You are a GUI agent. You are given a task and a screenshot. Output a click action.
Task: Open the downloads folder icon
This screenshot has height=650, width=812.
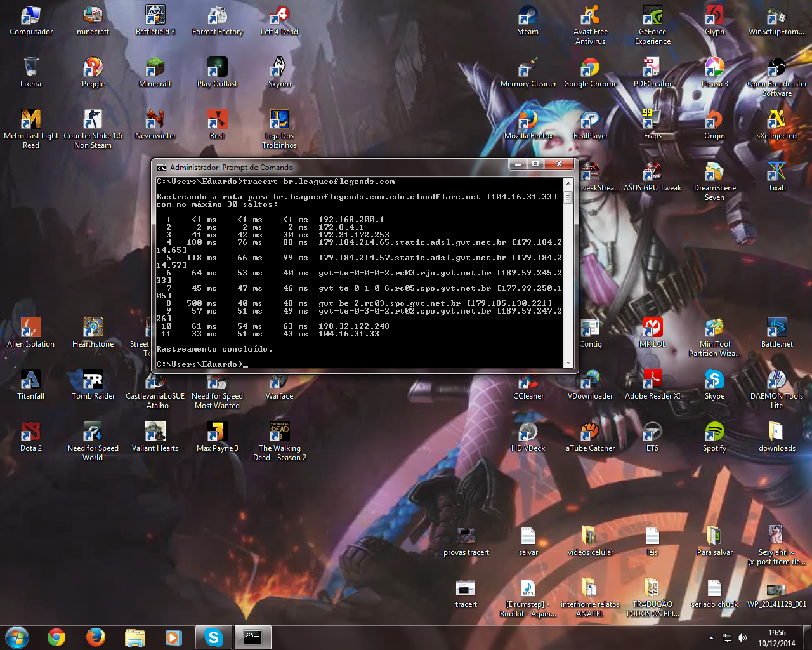pyautogui.click(x=777, y=437)
